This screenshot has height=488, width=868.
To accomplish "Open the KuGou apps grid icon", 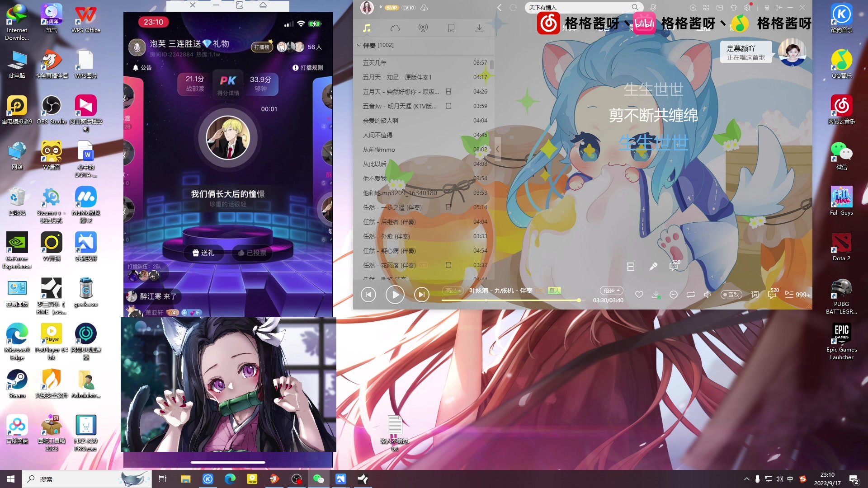I will 706,8.
